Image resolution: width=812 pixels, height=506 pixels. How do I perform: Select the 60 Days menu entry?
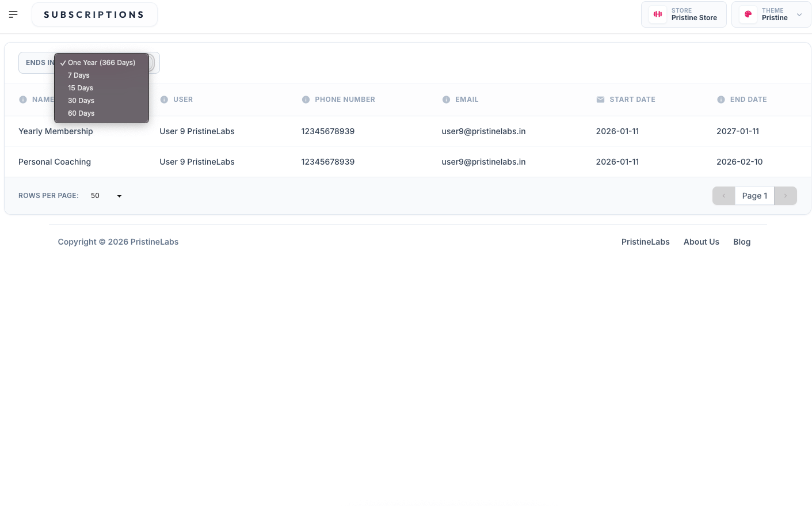pyautogui.click(x=81, y=113)
